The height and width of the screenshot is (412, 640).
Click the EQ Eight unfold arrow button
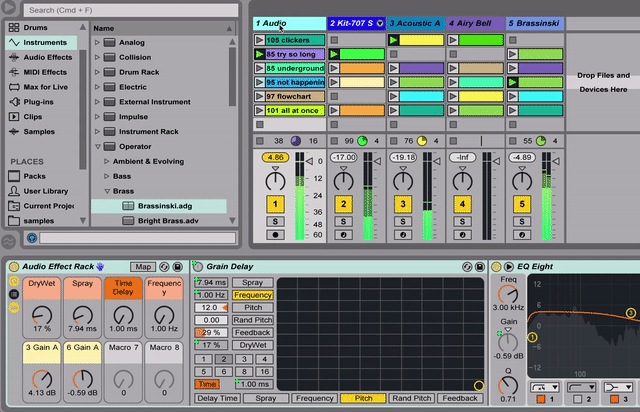(509, 267)
